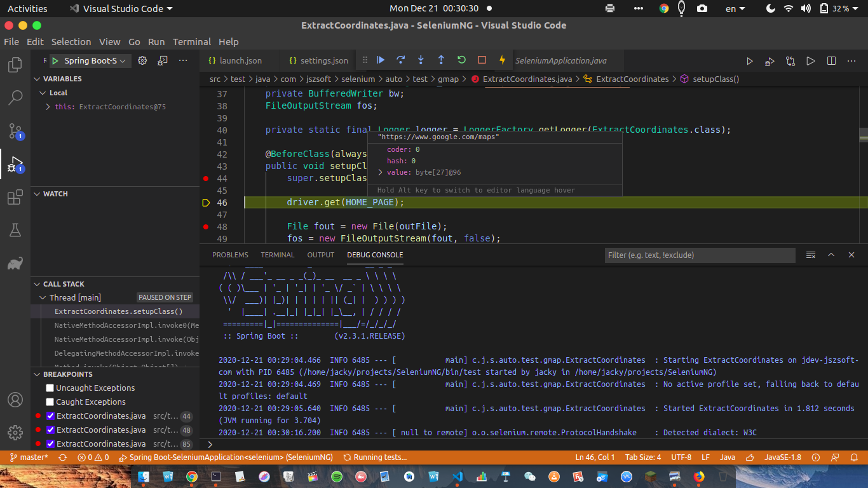Click the hot code replace lightning icon

pos(502,60)
